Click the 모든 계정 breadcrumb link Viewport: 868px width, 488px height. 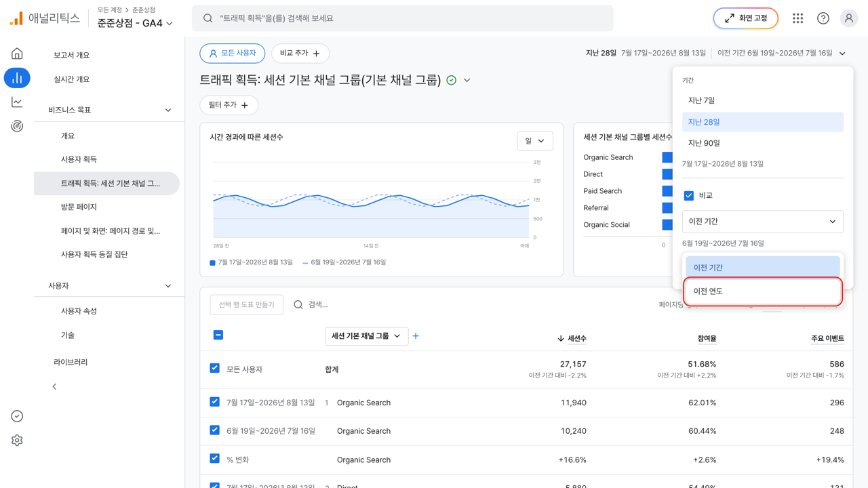coord(110,10)
